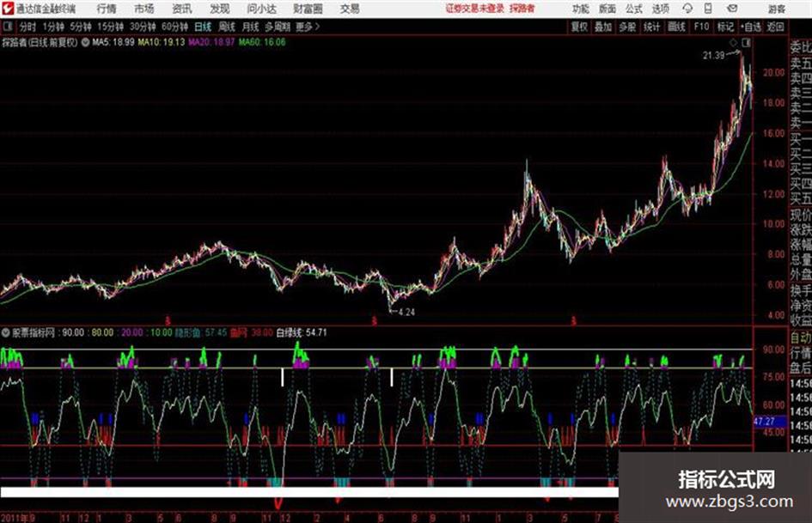Click the 多股 multi-stock toolbar button

point(627,27)
